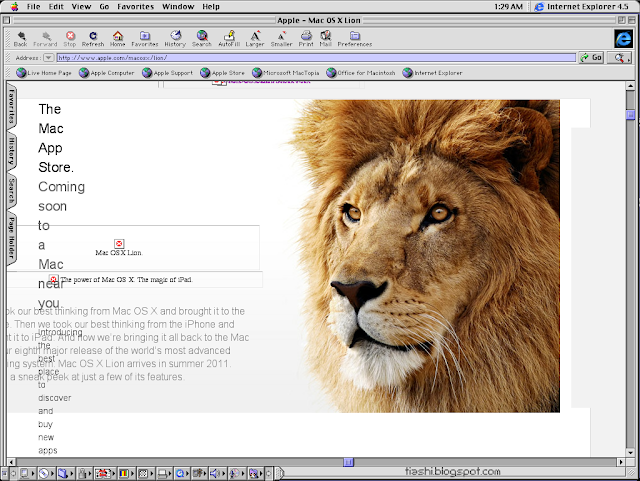Open the Microsoft MacTopia favorite link
The image size is (640, 481).
(286, 73)
